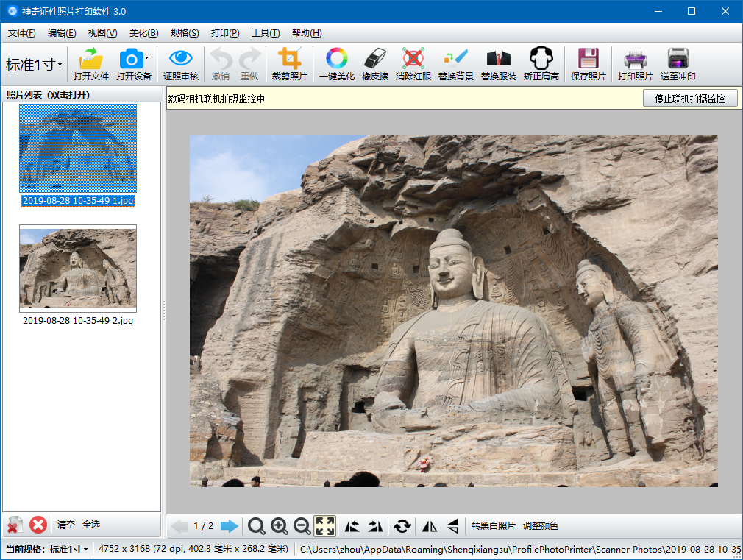Viewport: 743px width, 560px height.
Task: Expand the 标准1寸 size dropdown in the toolbar
Action: [x=34, y=65]
